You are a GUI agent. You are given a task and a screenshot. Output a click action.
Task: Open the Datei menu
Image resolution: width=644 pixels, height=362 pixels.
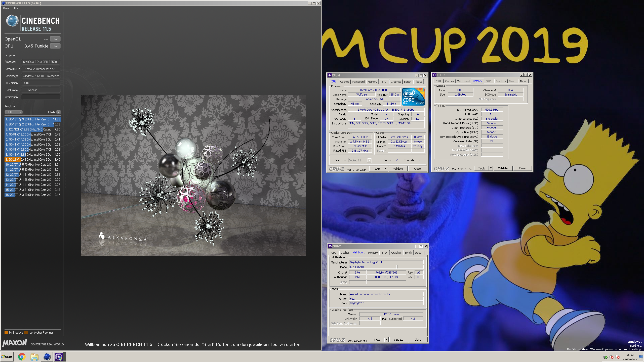(x=6, y=8)
